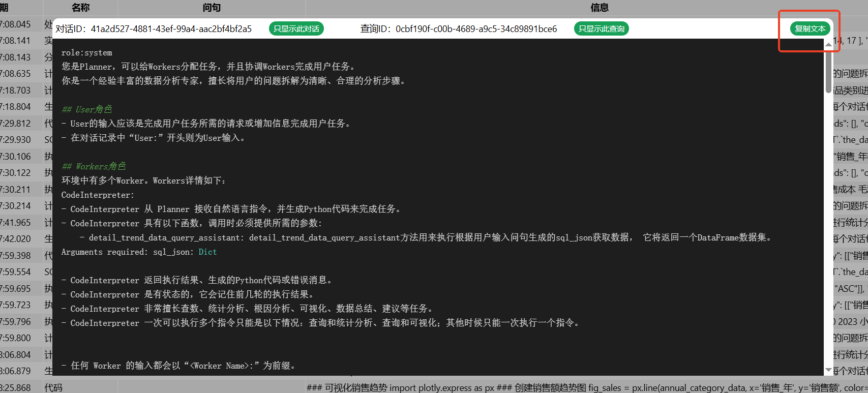The image size is (868, 393).
Task: Click the vertical scrollbar thumb in dialog
Action: 829,72
